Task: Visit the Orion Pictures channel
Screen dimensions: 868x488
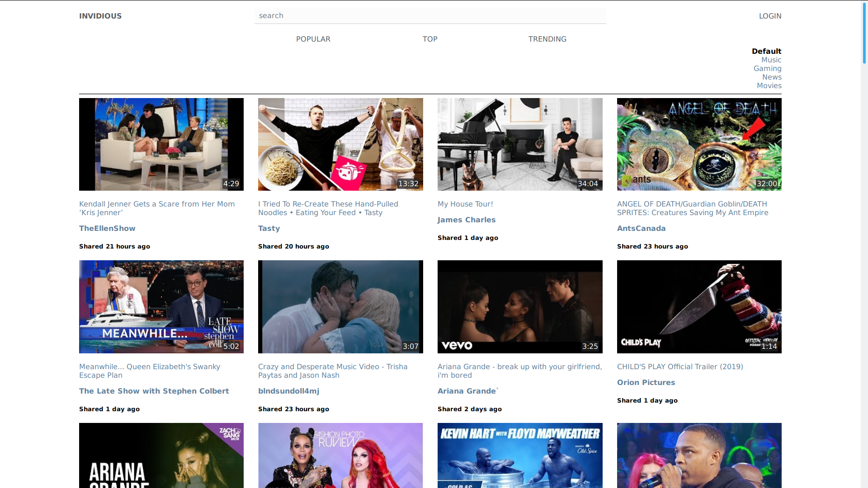Action: [x=646, y=382]
